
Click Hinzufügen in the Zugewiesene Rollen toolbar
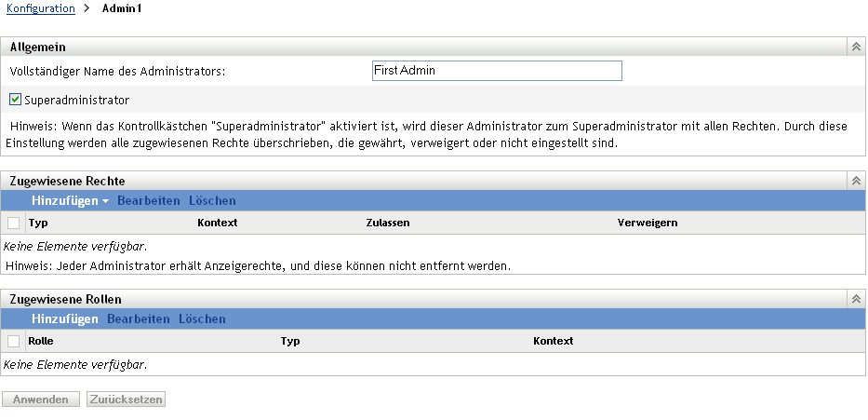coord(65,318)
